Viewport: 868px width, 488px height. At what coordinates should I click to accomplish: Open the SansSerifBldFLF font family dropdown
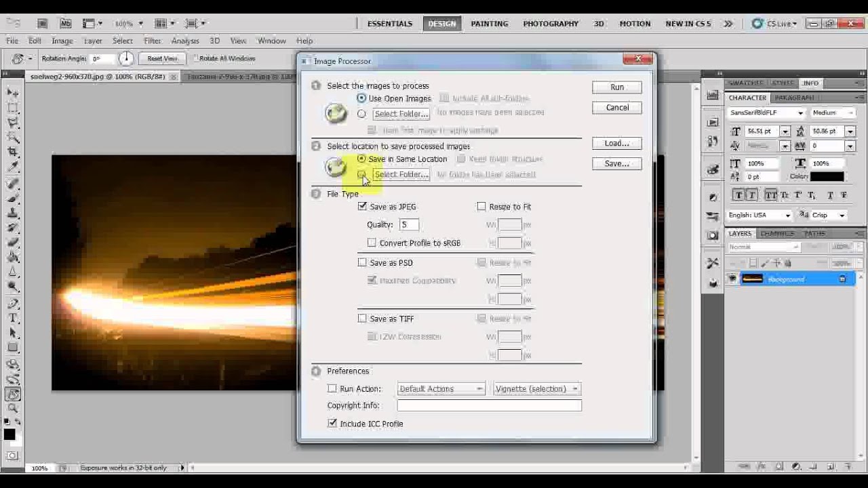pos(766,113)
